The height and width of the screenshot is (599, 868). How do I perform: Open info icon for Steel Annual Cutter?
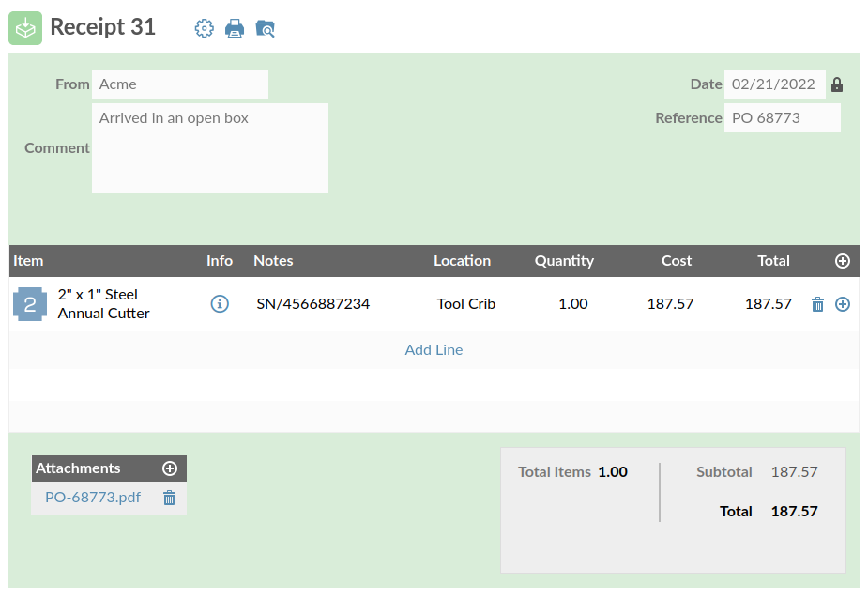(220, 303)
